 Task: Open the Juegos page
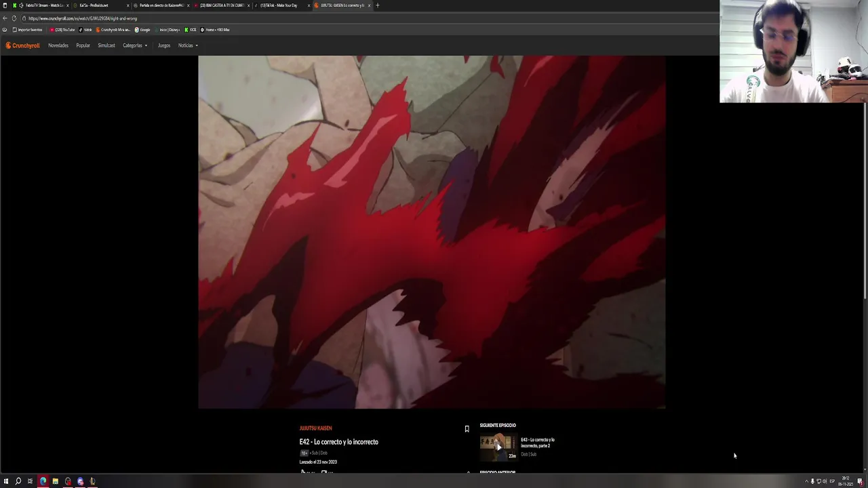coord(164,45)
